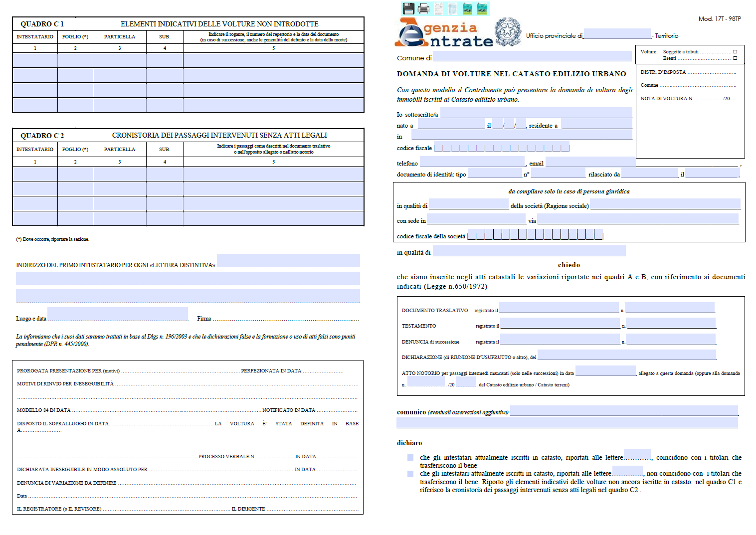Open the rightmost teal cover thumbnail
The width and height of the screenshot is (756, 535).
(482, 8)
